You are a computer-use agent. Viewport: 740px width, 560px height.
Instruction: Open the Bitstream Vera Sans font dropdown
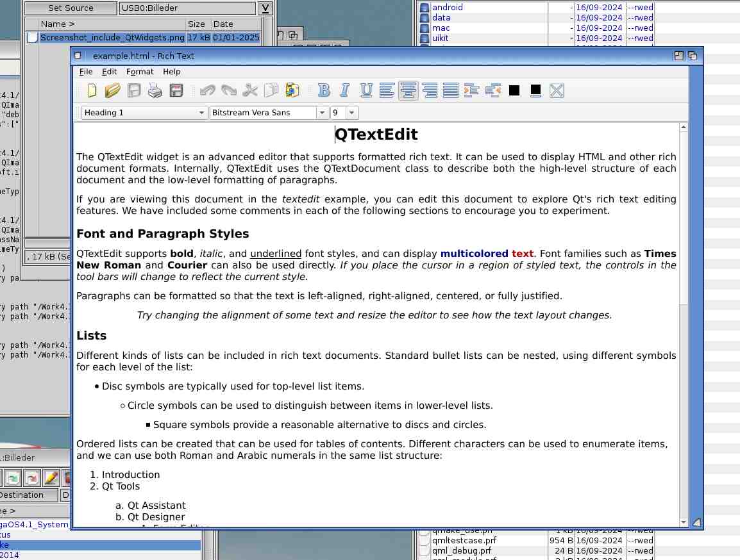pyautogui.click(x=268, y=113)
